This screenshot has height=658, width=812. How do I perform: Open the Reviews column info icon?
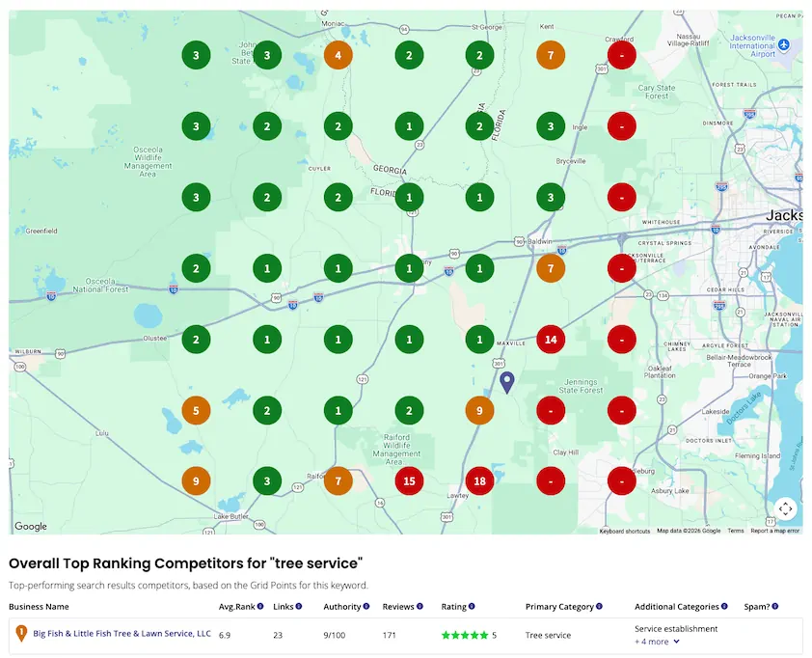[420, 606]
